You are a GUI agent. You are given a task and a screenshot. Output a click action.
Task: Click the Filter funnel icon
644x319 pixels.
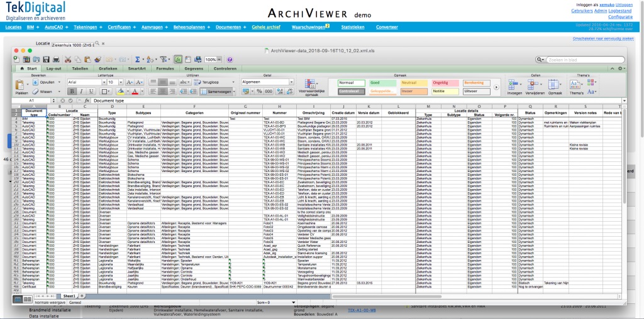pyautogui.click(x=163, y=60)
